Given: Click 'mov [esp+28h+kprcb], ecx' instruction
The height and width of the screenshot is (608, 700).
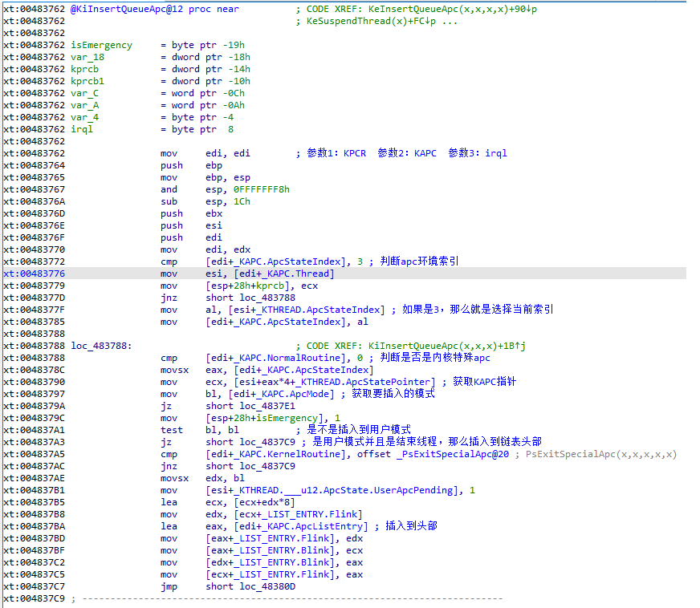Looking at the screenshot, I should coord(239,286).
